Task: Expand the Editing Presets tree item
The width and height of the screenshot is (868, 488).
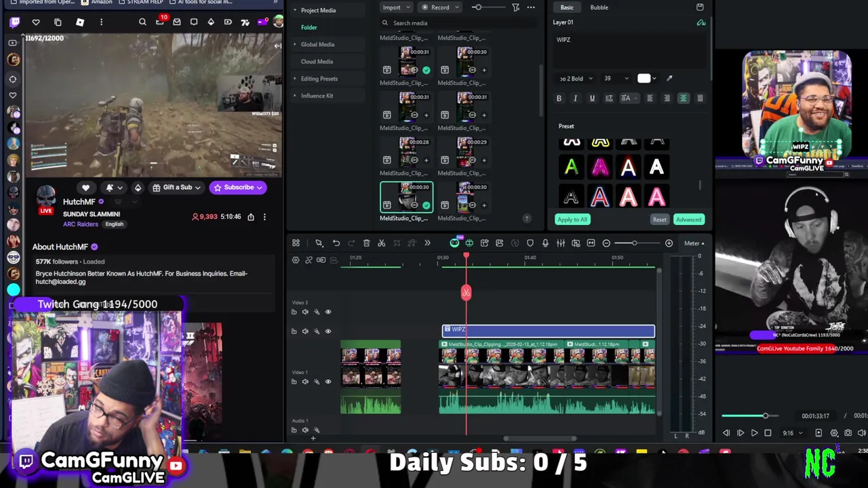Action: point(294,79)
